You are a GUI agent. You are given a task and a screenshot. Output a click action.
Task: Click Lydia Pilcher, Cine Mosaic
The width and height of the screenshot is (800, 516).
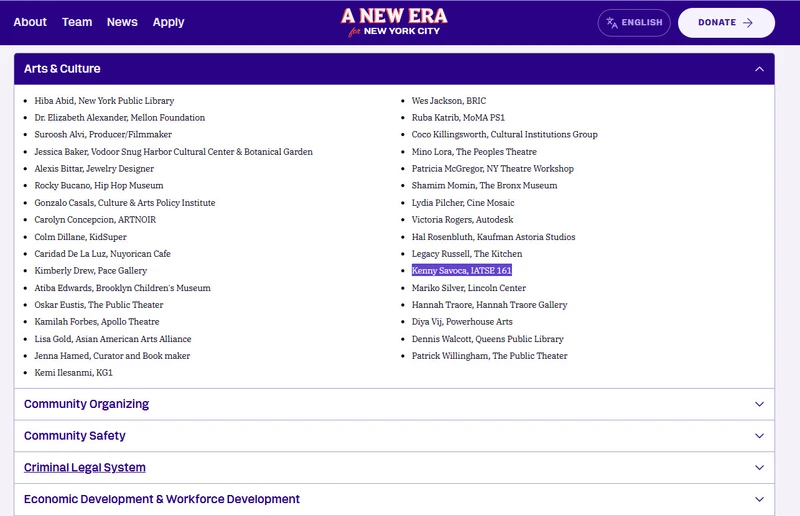click(x=463, y=203)
